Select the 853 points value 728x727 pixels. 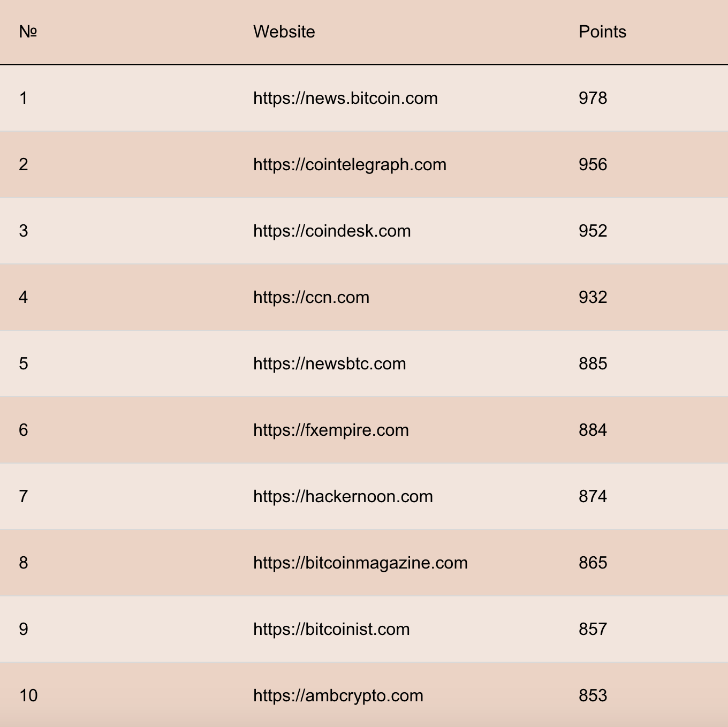tap(593, 695)
